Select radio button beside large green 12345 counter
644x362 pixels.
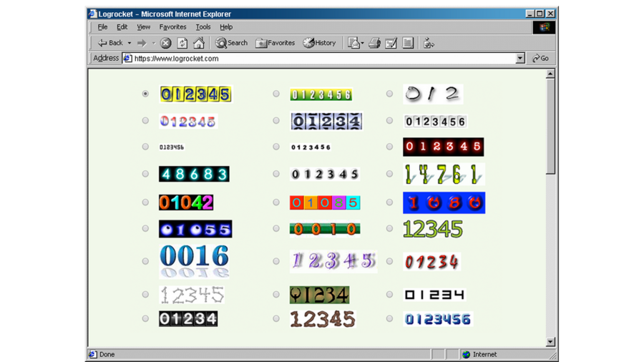(x=390, y=229)
